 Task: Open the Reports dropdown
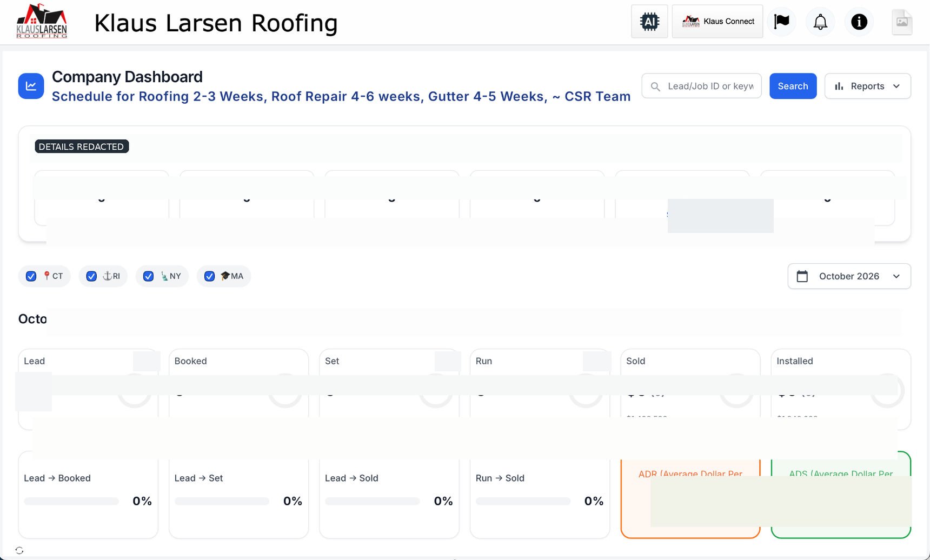coord(867,86)
